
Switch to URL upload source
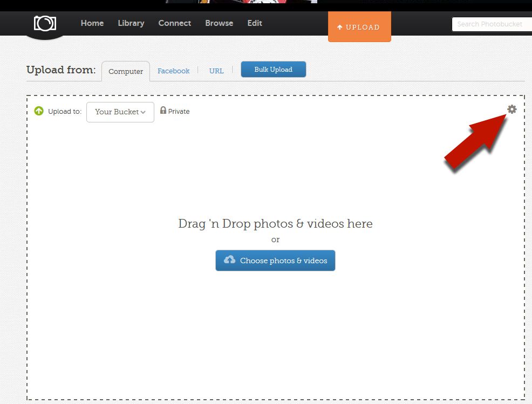[216, 71]
